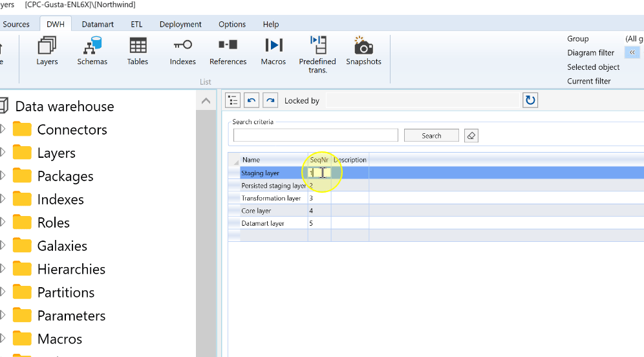Expand the Macros tree node
644x357 pixels.
click(x=3, y=338)
